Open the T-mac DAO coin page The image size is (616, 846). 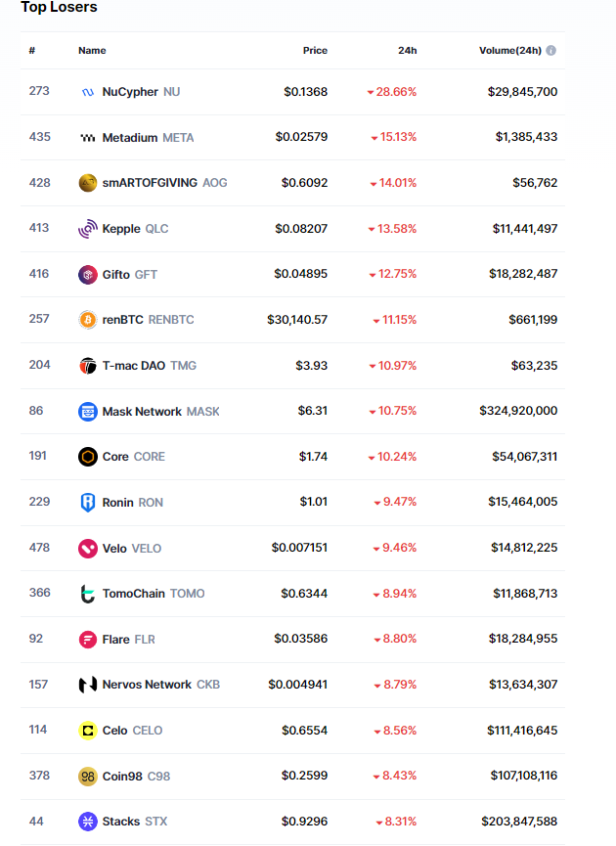click(x=134, y=366)
